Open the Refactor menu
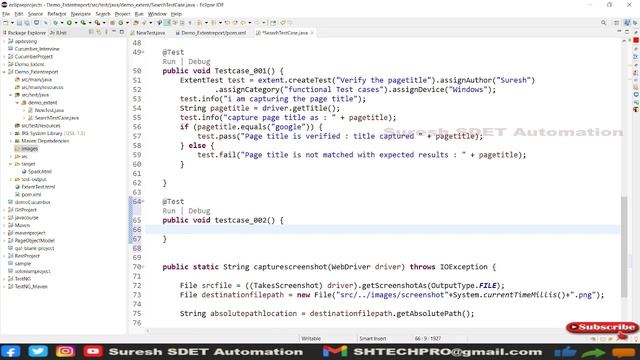The image size is (640, 360). 57,14
